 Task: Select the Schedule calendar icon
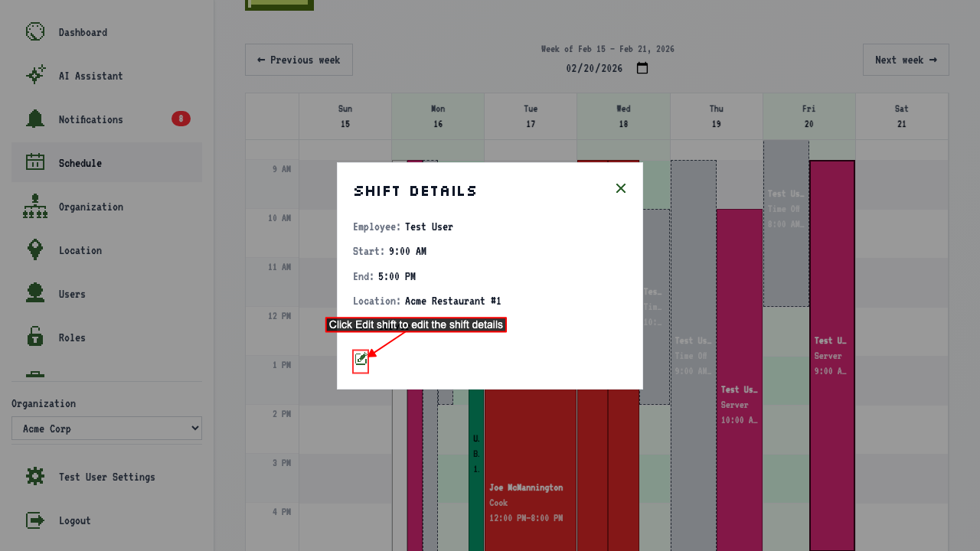click(x=35, y=163)
